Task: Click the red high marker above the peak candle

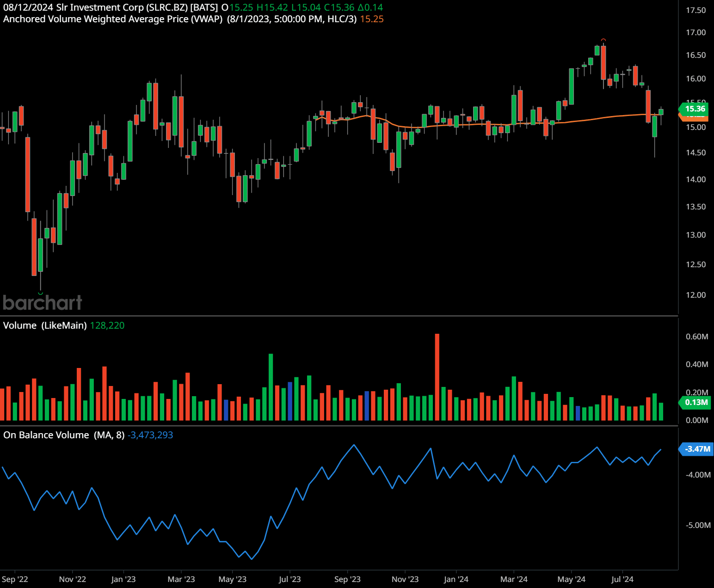Action: pos(603,40)
